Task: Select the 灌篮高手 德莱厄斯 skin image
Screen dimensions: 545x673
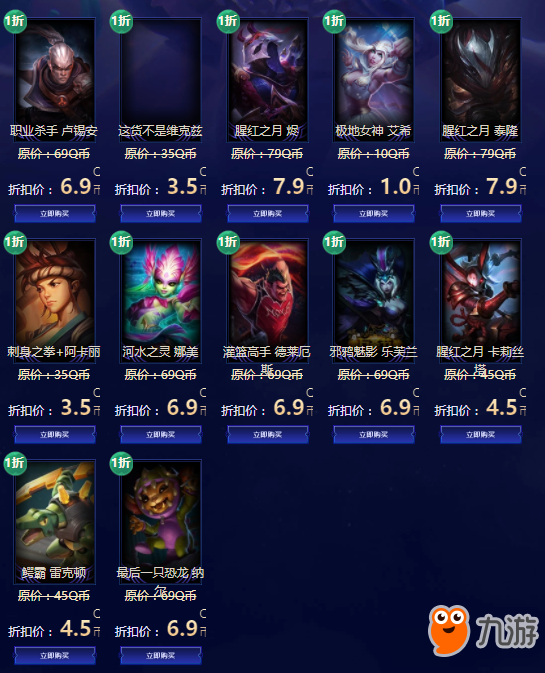Action: click(268, 300)
